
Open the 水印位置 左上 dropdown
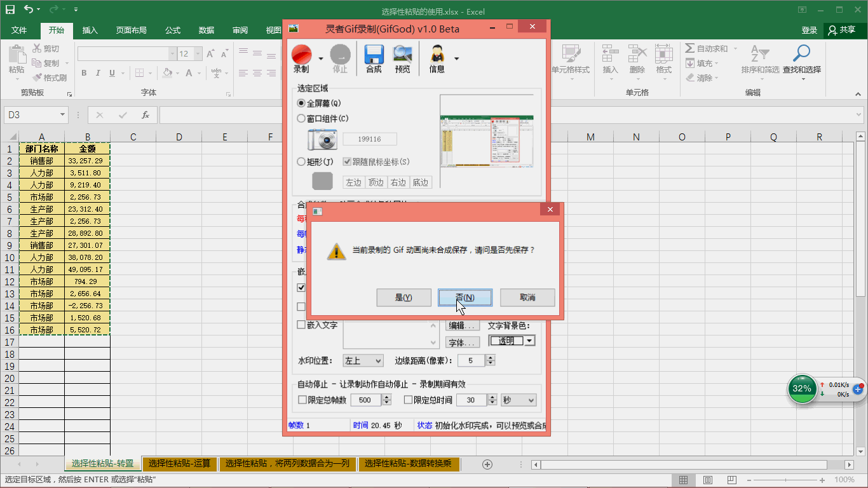(x=363, y=360)
